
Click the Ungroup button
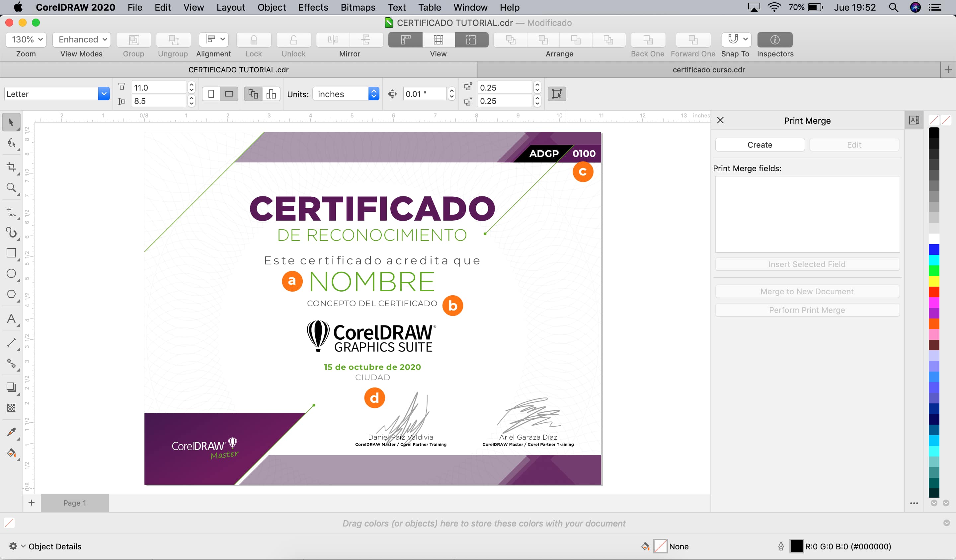pos(173,39)
